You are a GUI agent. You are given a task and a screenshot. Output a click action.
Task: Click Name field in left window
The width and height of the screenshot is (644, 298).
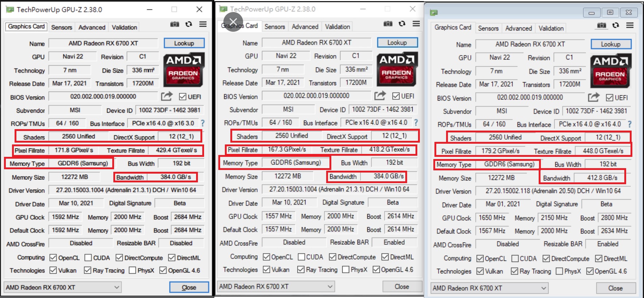pyautogui.click(x=104, y=43)
